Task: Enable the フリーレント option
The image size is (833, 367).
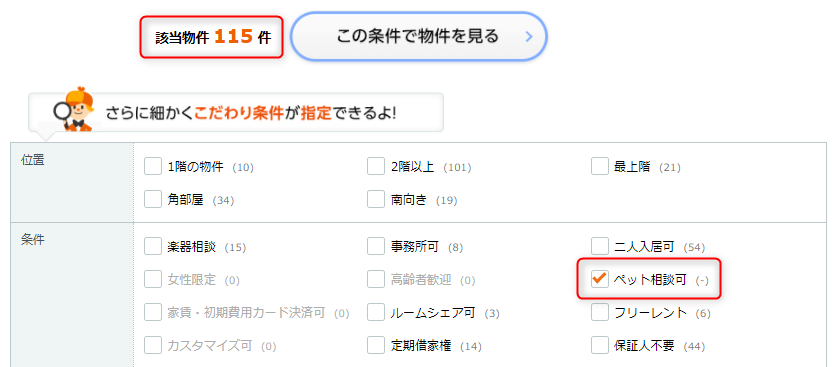Action: point(600,312)
